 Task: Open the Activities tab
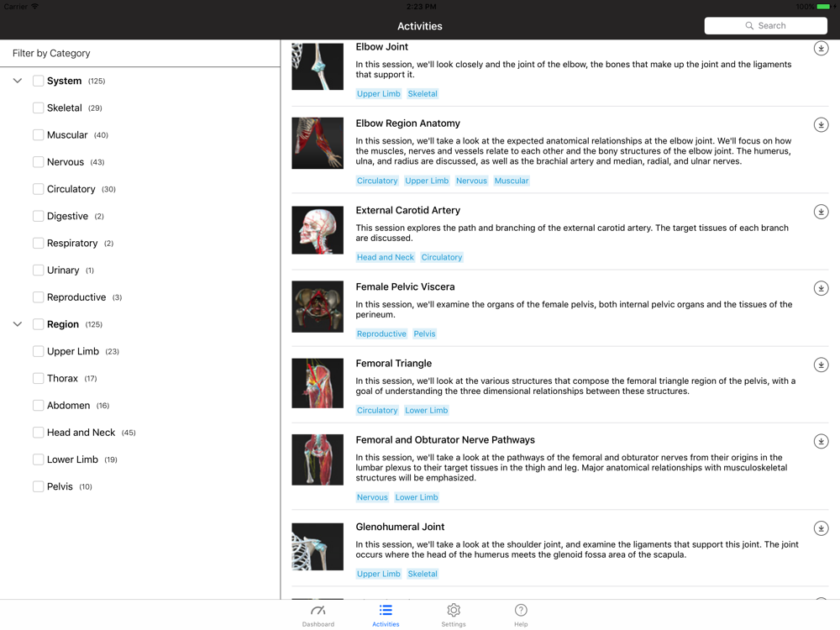pyautogui.click(x=386, y=615)
